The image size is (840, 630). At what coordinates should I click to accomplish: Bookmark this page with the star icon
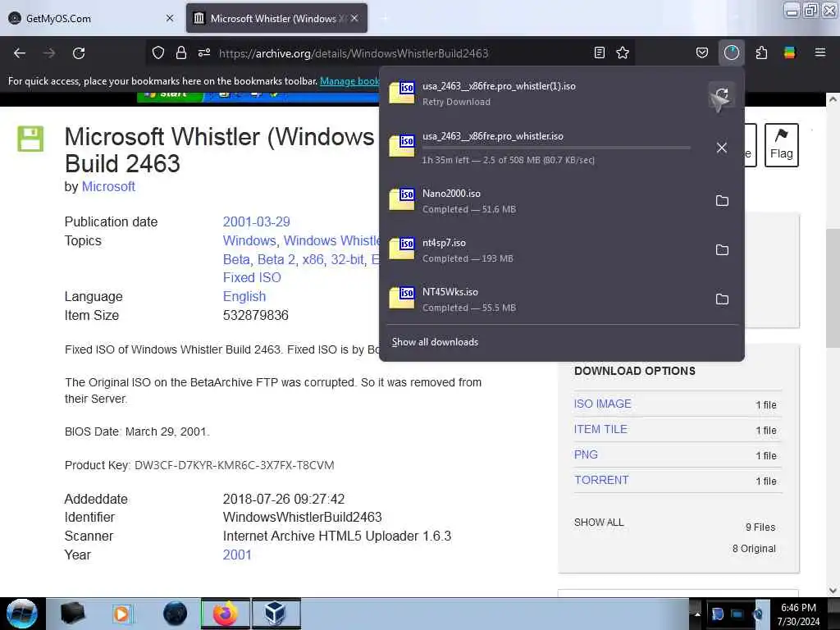click(x=623, y=53)
